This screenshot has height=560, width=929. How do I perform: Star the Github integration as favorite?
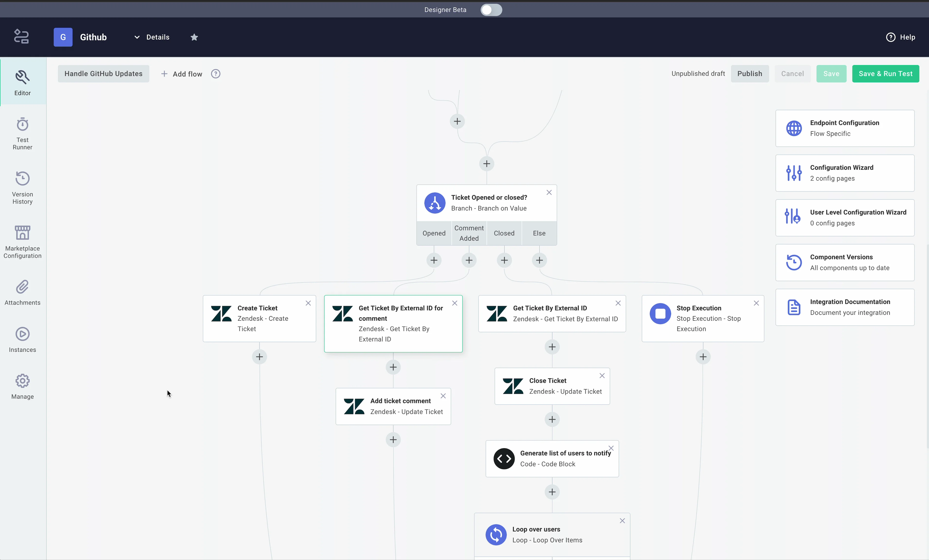[x=194, y=37]
